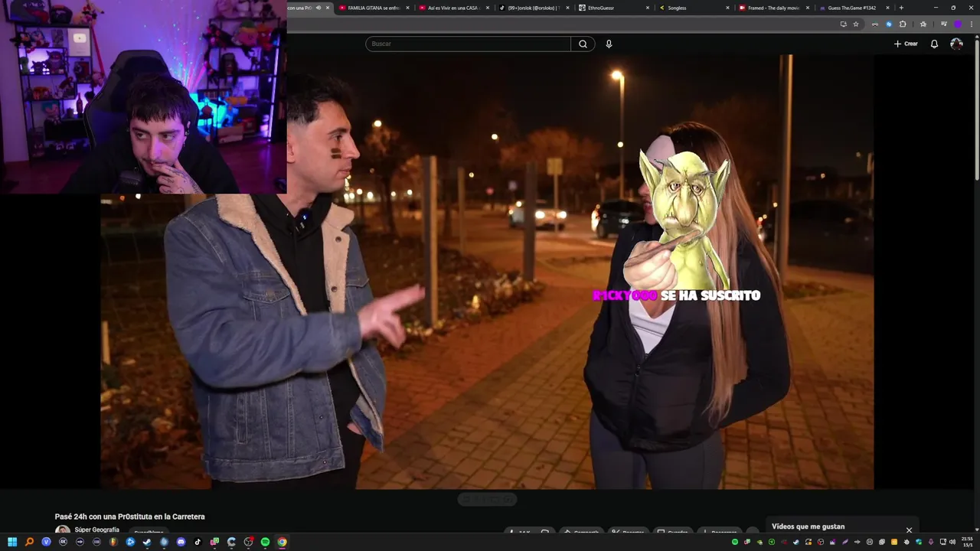Click the tray microphone icon

pyautogui.click(x=932, y=542)
